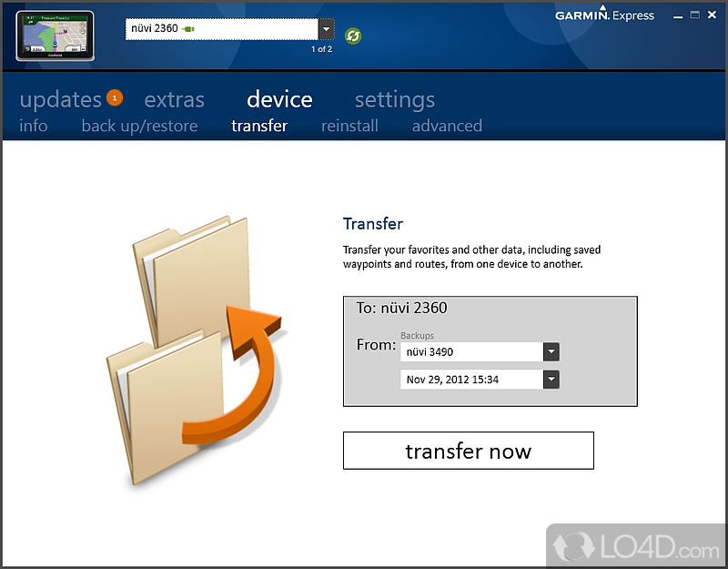Click the transfer now button
The image size is (728, 569).
pyautogui.click(x=469, y=451)
